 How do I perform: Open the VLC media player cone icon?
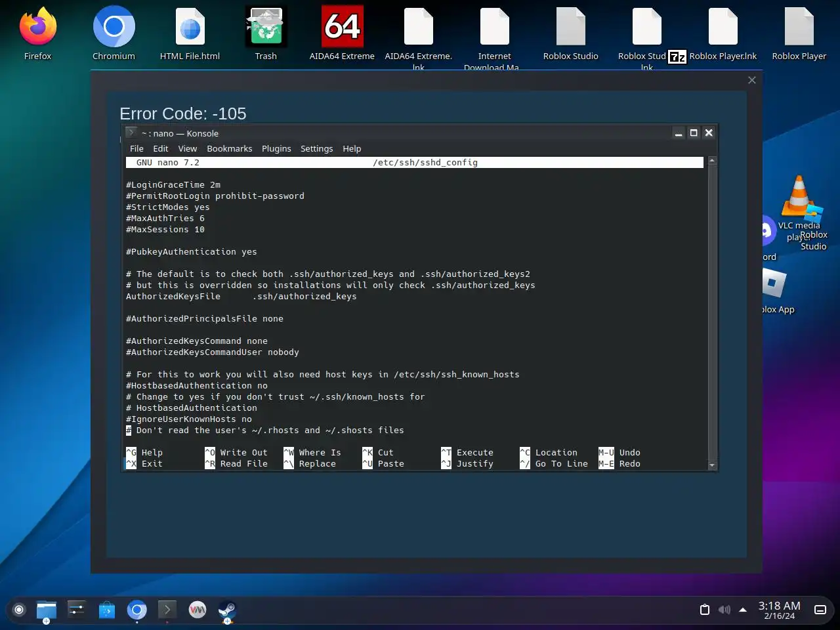coord(799,196)
